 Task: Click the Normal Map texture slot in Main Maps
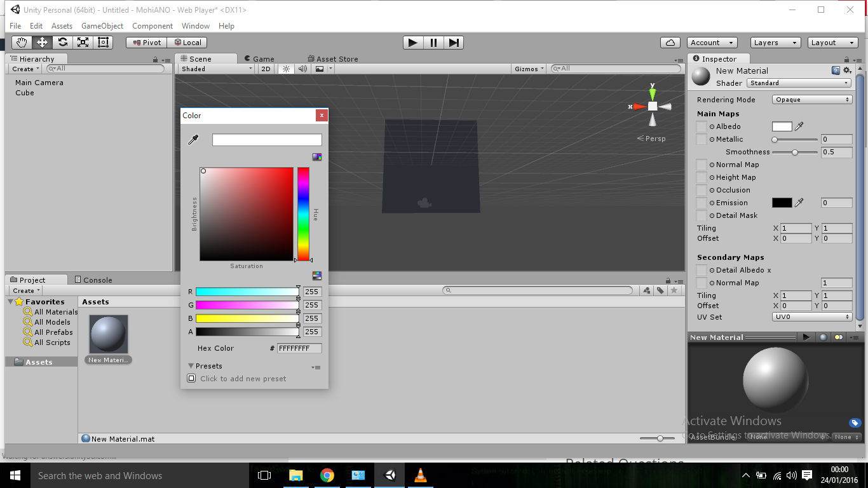pyautogui.click(x=702, y=165)
